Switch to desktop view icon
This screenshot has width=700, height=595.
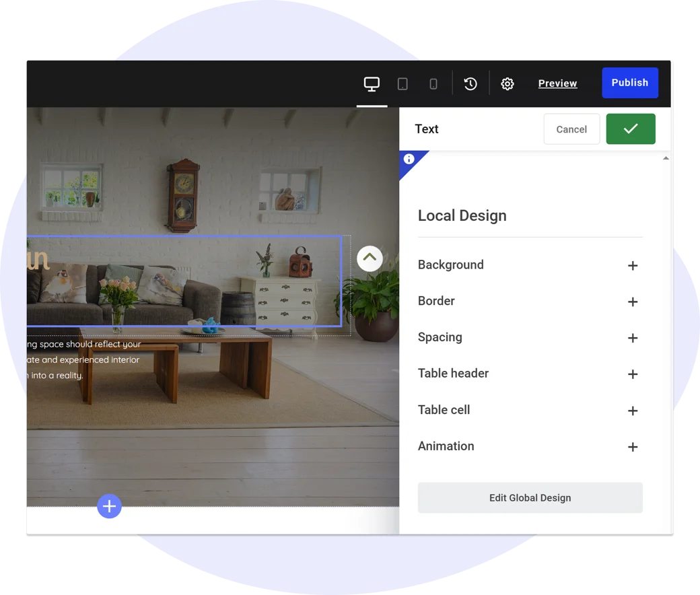pos(372,83)
